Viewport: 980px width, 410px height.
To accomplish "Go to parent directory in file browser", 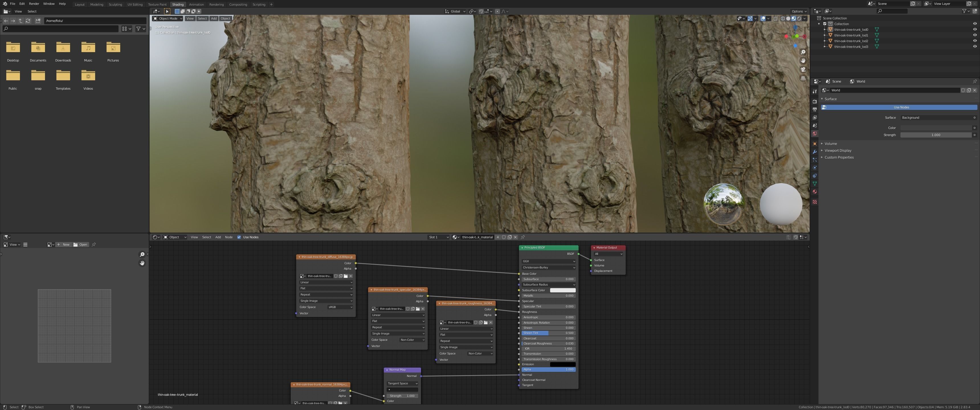I will pyautogui.click(x=21, y=21).
